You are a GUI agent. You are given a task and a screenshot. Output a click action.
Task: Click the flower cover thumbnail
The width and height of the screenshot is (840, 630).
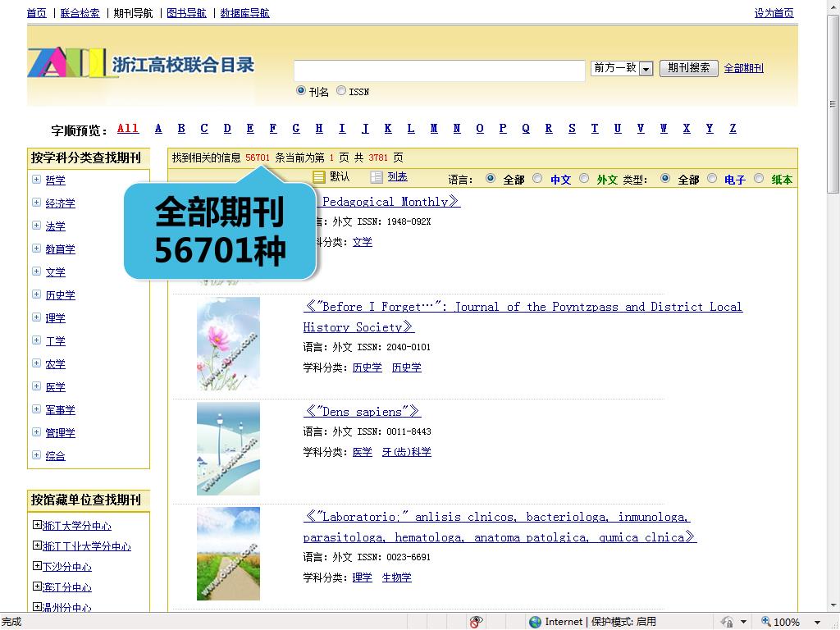pos(228,344)
